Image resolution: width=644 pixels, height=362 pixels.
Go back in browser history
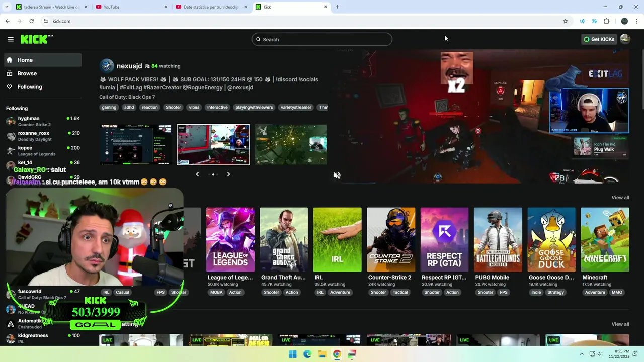pos(7,21)
